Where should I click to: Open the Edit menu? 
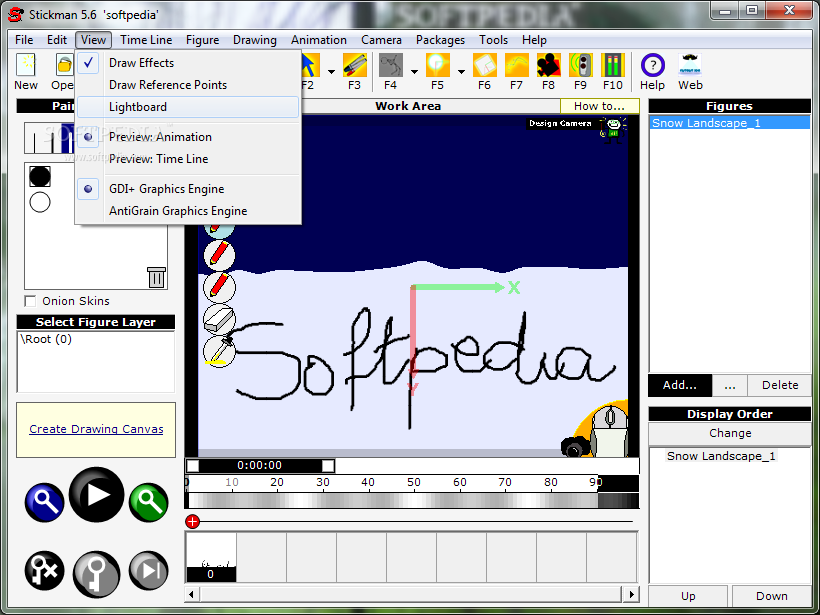57,40
